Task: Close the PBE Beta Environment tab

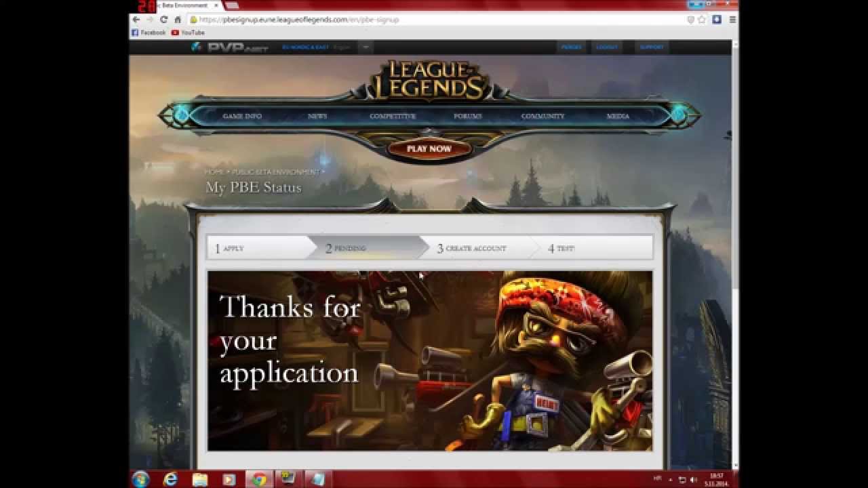Action: (216, 5)
